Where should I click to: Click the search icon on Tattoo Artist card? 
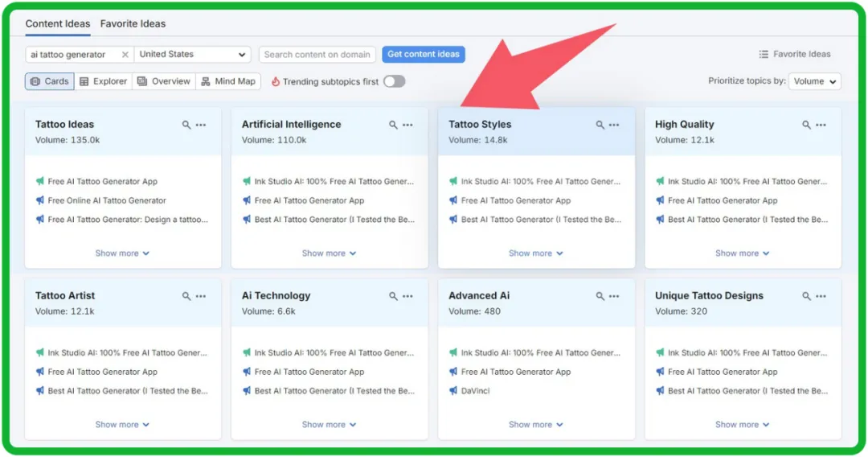[x=186, y=296]
